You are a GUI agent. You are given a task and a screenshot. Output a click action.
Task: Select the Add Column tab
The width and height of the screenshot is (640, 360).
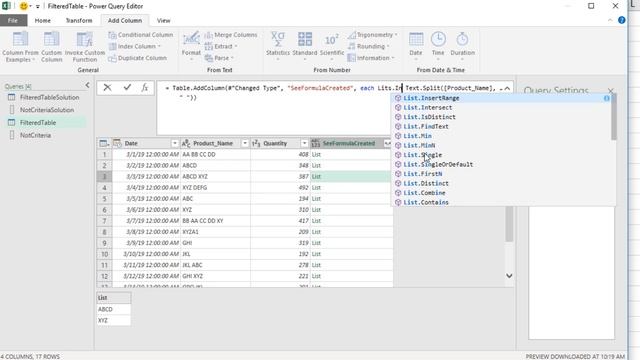(x=125, y=20)
